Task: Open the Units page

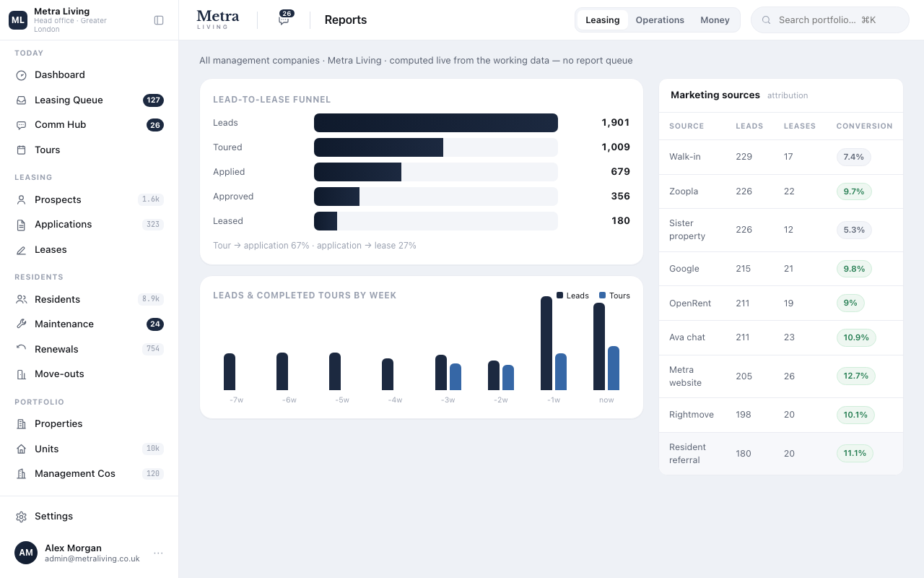Action: 89,449
